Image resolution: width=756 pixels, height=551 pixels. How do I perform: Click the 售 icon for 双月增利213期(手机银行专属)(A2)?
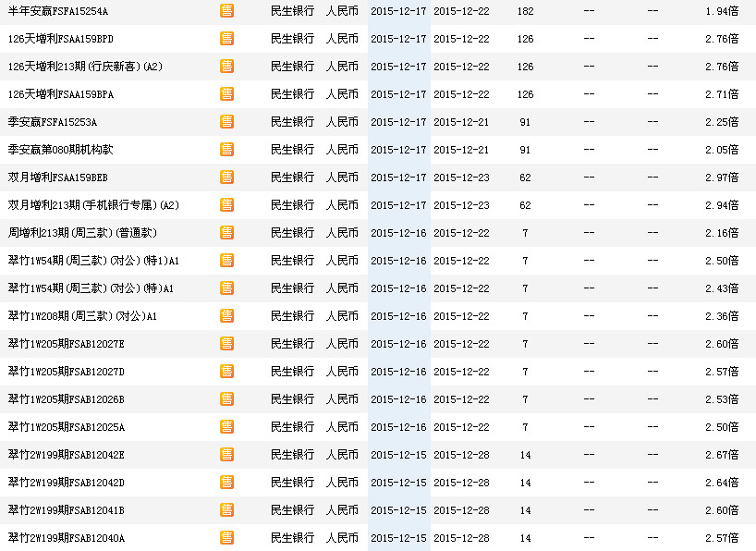click(x=226, y=205)
